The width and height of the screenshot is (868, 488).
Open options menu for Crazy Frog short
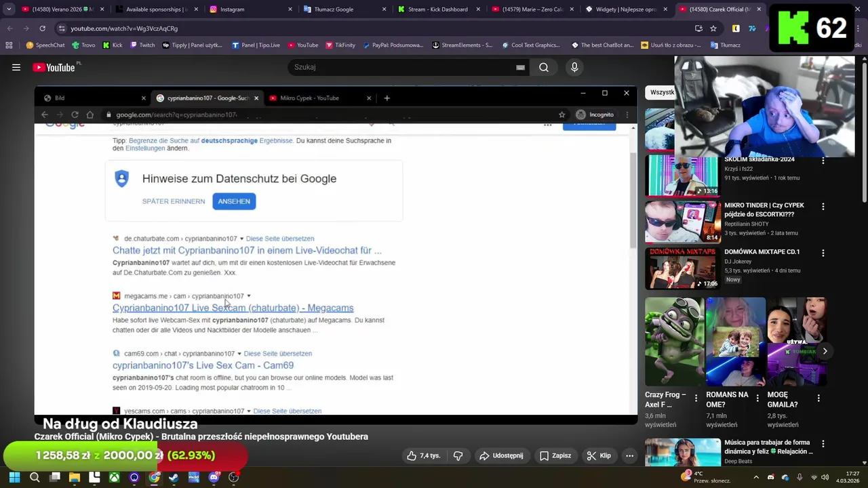coord(696,399)
